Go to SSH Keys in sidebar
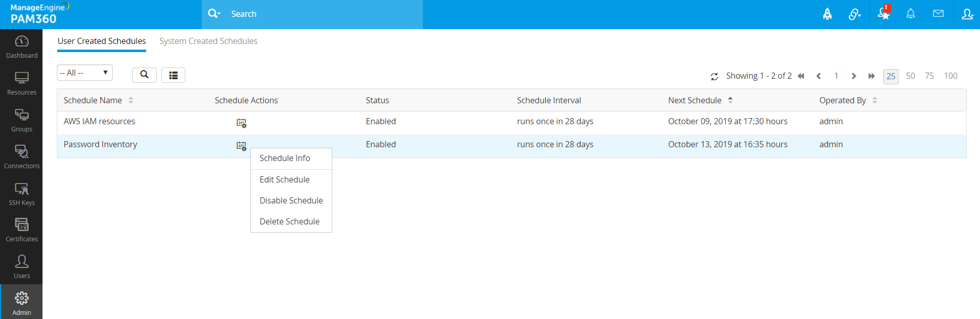This screenshot has width=980, height=319. pos(22,194)
